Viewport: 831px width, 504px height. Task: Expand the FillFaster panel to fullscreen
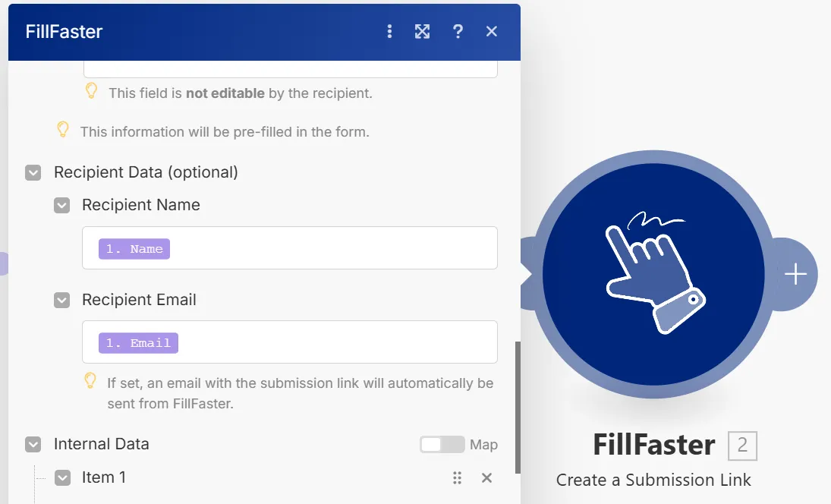coord(423,31)
